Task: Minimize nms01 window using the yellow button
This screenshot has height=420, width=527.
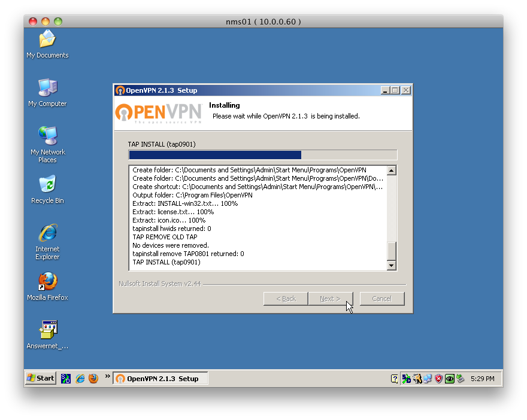Action: coord(46,22)
